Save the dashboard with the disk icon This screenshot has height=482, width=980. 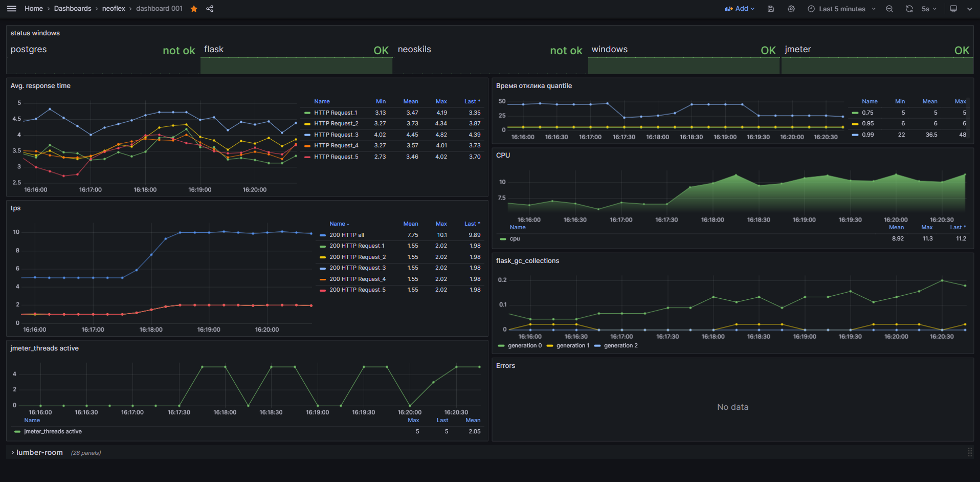pyautogui.click(x=771, y=9)
